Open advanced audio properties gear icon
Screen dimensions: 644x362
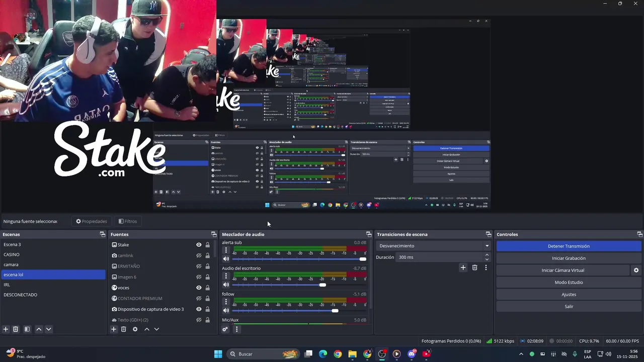click(225, 329)
